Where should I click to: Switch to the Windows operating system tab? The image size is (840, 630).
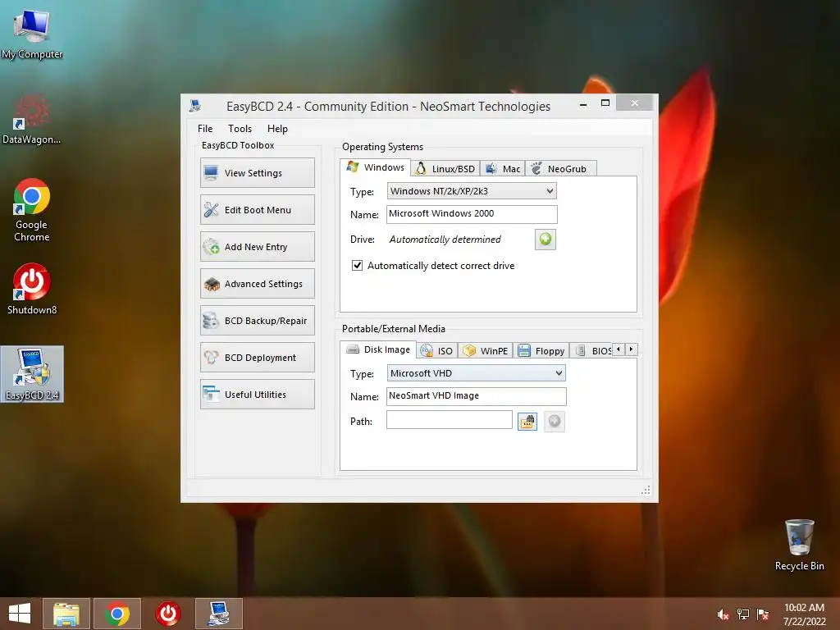tap(376, 167)
